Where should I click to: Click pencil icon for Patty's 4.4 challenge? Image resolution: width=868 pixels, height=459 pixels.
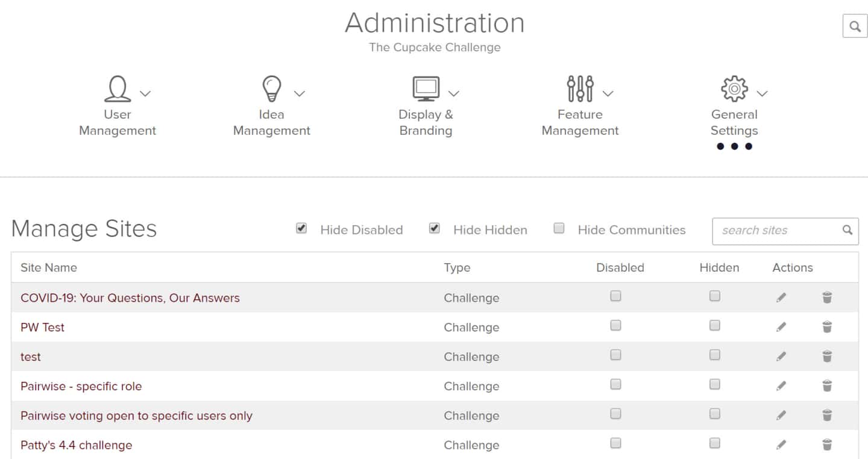click(x=781, y=445)
